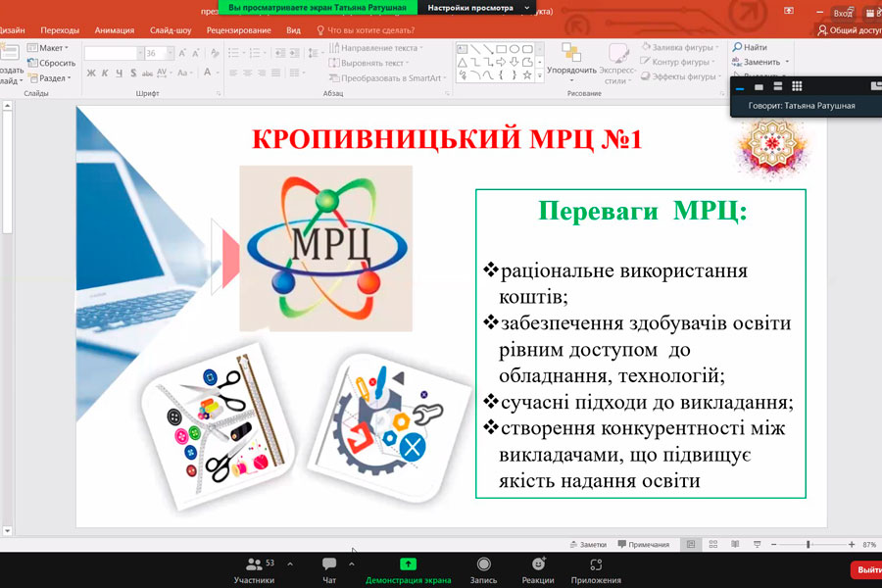Align text left in paragraph group
Image resolution: width=882 pixels, height=588 pixels.
[x=233, y=73]
